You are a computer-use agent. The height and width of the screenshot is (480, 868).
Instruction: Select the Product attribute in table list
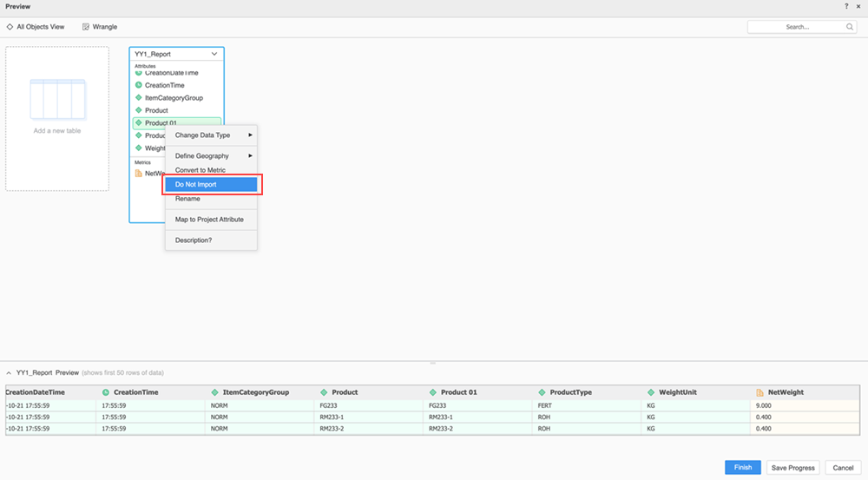pyautogui.click(x=156, y=110)
